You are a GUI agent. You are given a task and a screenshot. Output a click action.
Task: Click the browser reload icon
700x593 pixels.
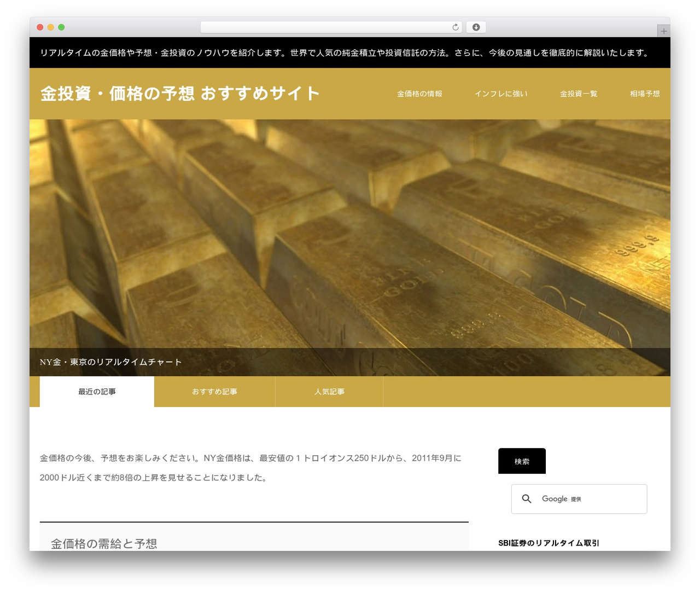click(455, 27)
